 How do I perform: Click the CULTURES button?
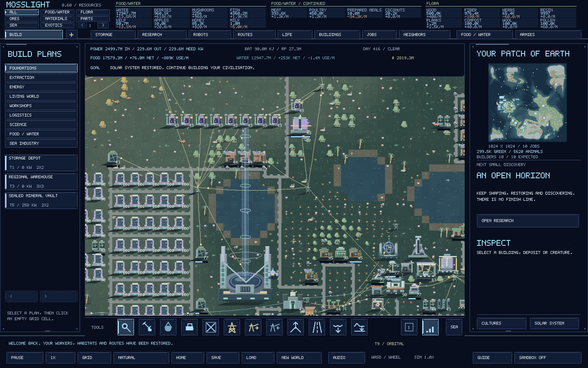point(501,323)
